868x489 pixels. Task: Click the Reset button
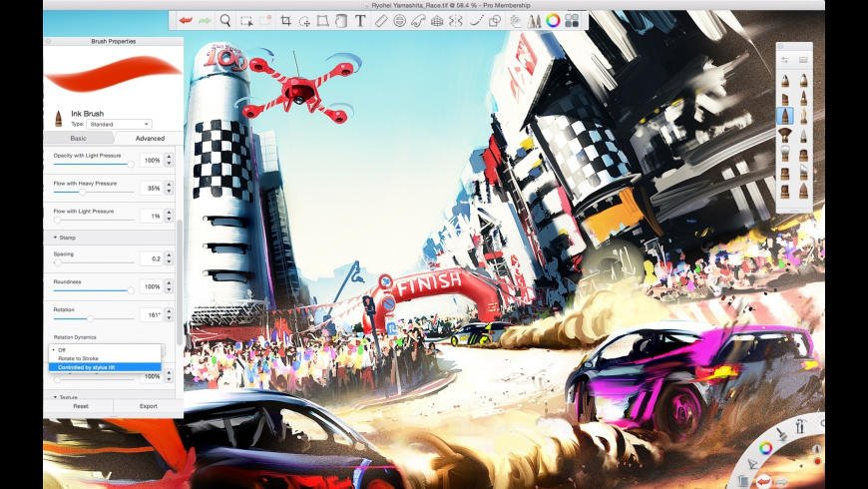click(81, 406)
